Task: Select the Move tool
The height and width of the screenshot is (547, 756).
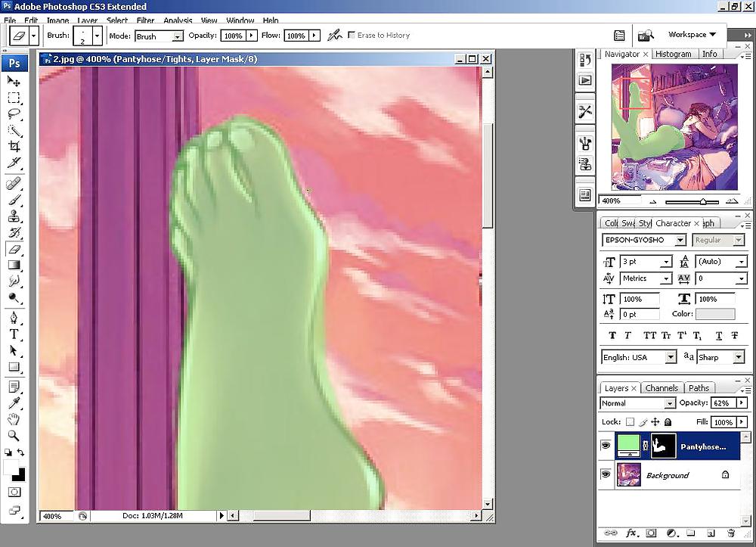Action: click(14, 81)
